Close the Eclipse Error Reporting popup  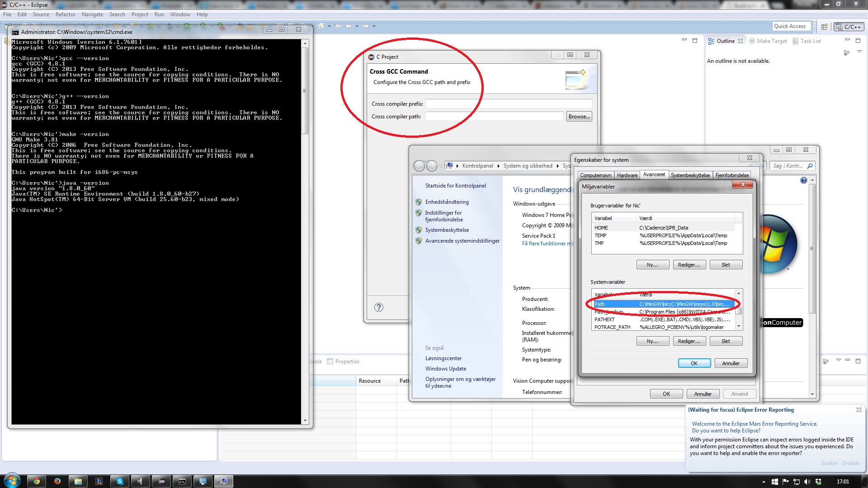coord(859,410)
